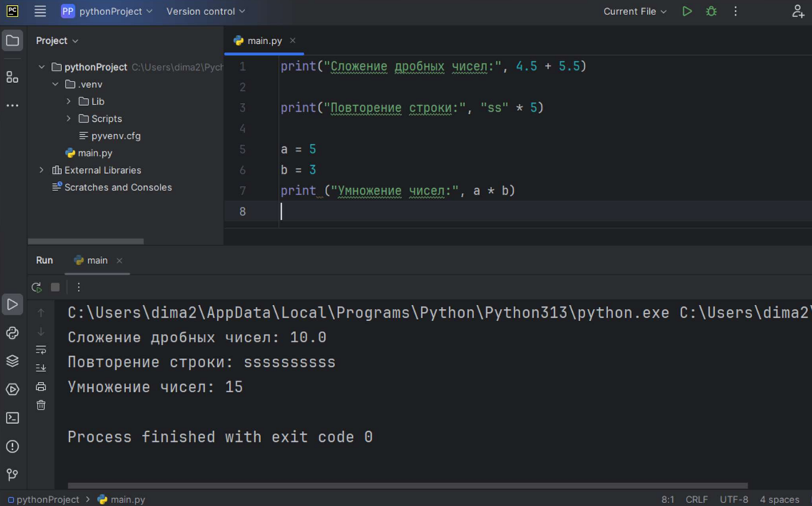Start debugging with the bug icon
This screenshot has width=812, height=506.
[x=712, y=12]
